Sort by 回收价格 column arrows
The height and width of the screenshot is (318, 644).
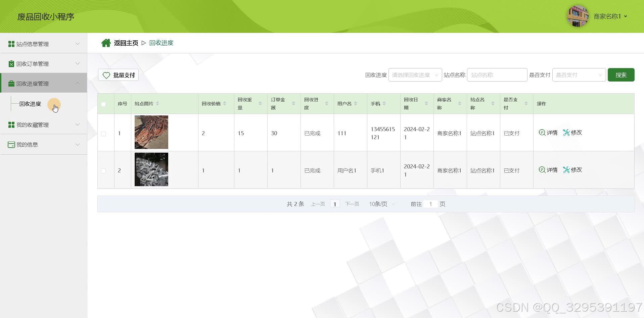[225, 104]
